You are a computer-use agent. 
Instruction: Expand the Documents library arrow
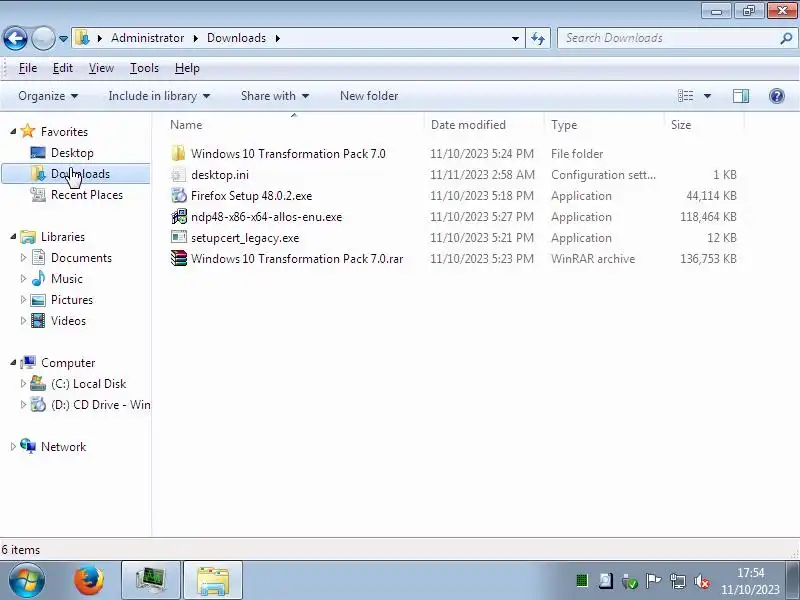[23, 258]
